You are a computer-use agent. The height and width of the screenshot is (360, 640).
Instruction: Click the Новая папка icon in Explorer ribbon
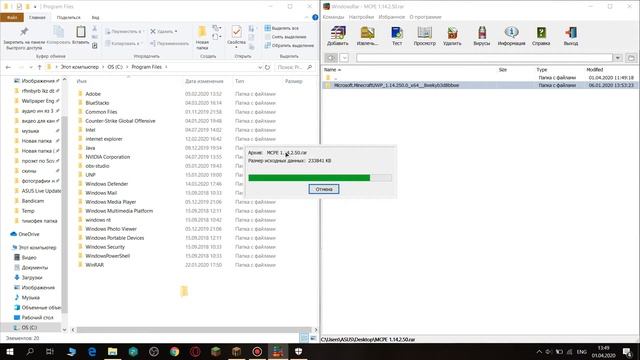pyautogui.click(x=202, y=32)
